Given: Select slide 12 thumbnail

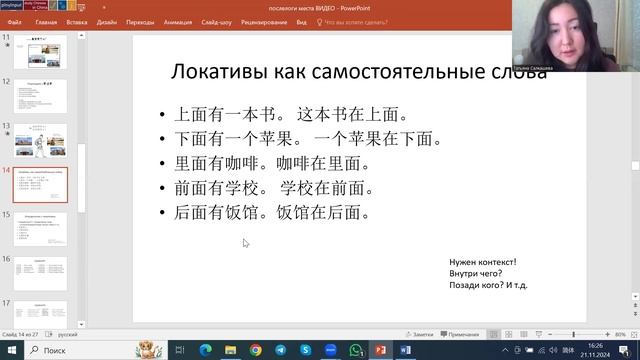Looking at the screenshot, I should [40, 96].
